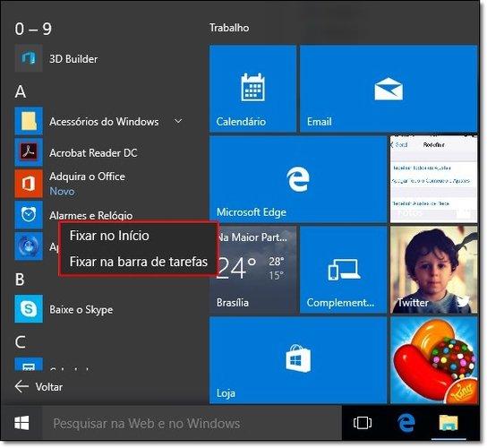Open the Calendário tile

pos(252,89)
